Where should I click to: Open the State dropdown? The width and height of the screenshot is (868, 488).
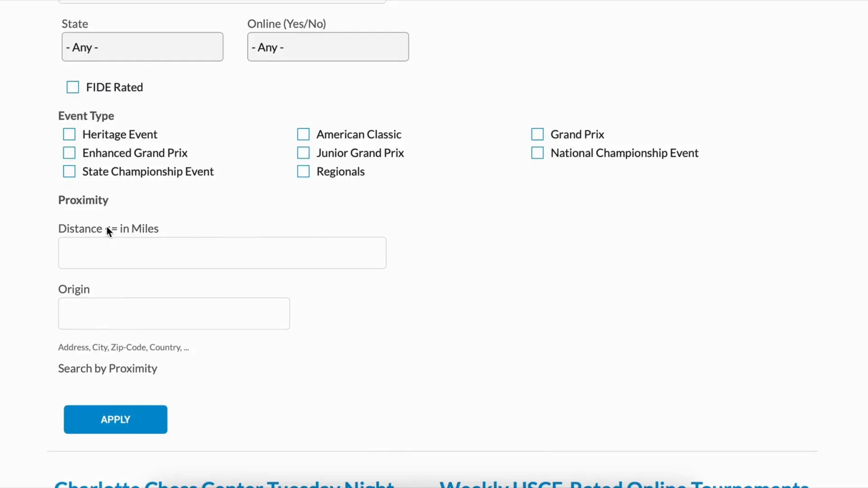point(142,47)
